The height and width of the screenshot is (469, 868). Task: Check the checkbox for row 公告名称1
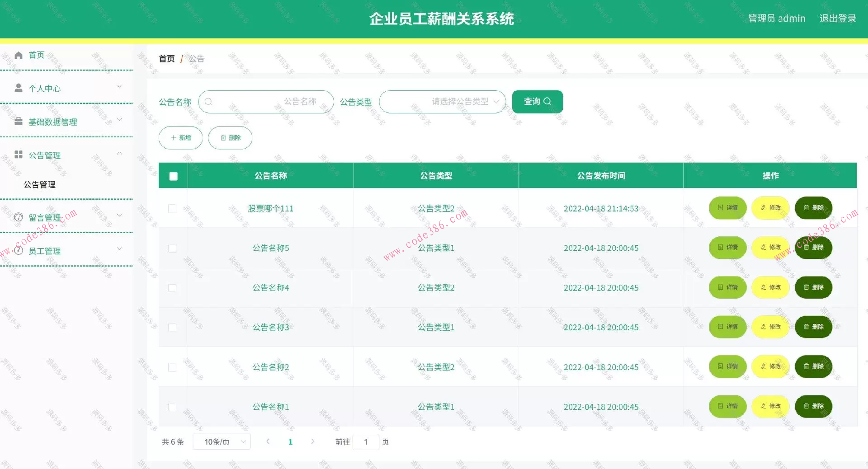(x=172, y=407)
